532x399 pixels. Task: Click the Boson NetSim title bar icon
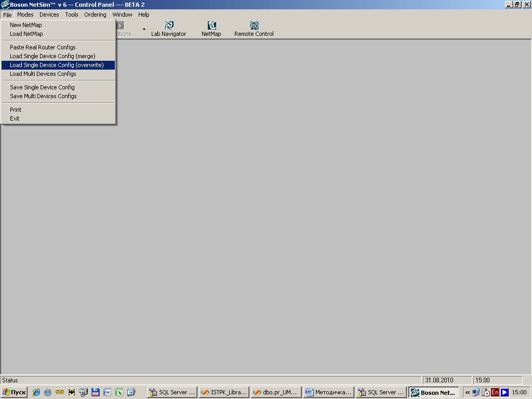tap(5, 4)
